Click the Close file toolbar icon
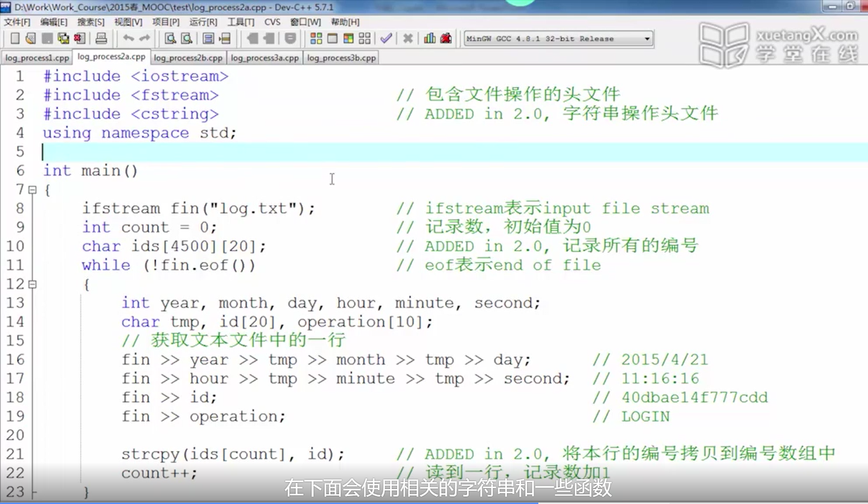Image resolution: width=868 pixels, height=504 pixels. [x=80, y=39]
